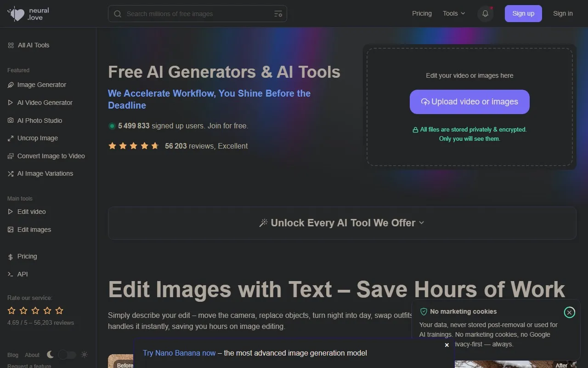This screenshot has width=588, height=368.
Task: Click the neural.love heart logo
Action: (17, 14)
